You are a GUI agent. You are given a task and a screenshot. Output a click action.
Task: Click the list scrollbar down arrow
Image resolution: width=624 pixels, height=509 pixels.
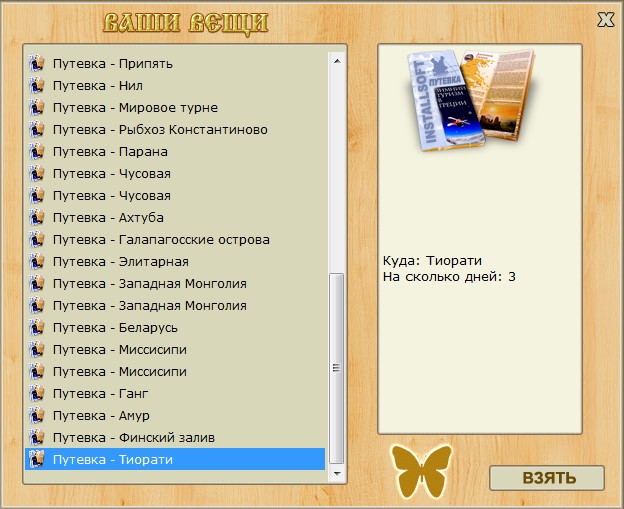[x=337, y=474]
